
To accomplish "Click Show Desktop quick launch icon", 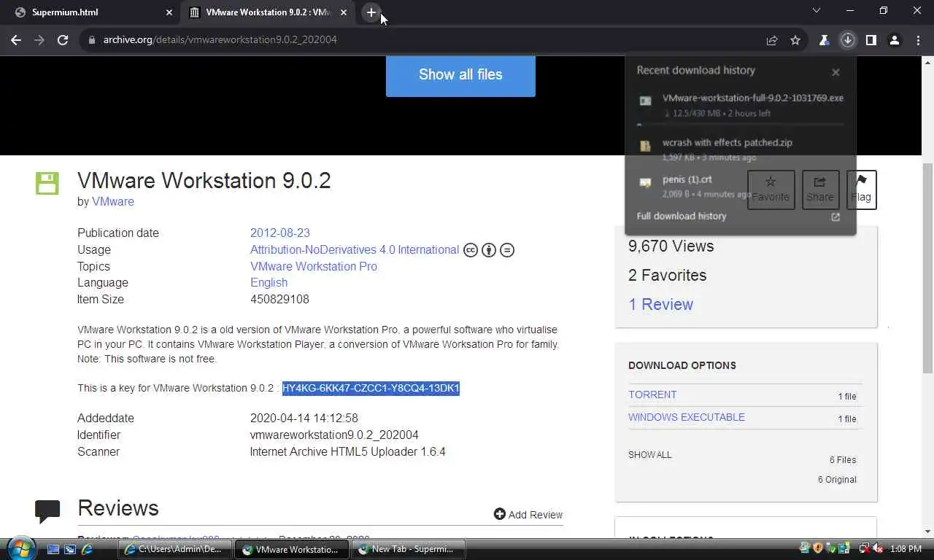I will click(x=54, y=549).
